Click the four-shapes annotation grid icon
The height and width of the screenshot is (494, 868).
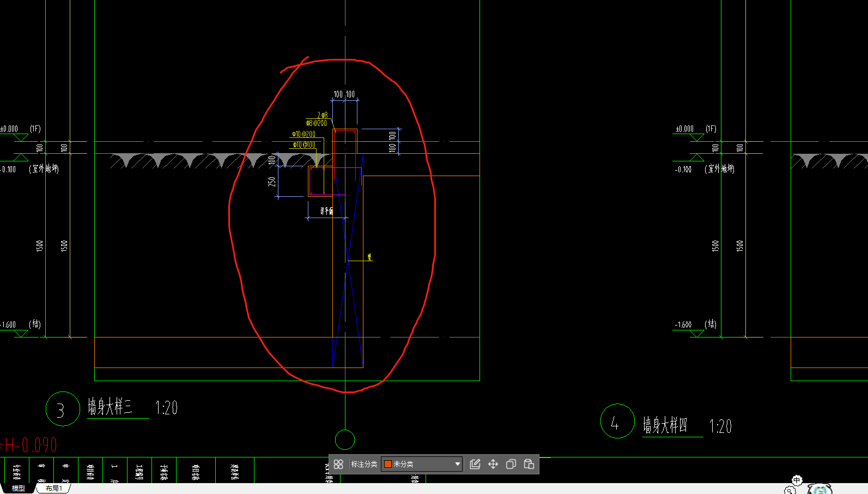pyautogui.click(x=338, y=464)
